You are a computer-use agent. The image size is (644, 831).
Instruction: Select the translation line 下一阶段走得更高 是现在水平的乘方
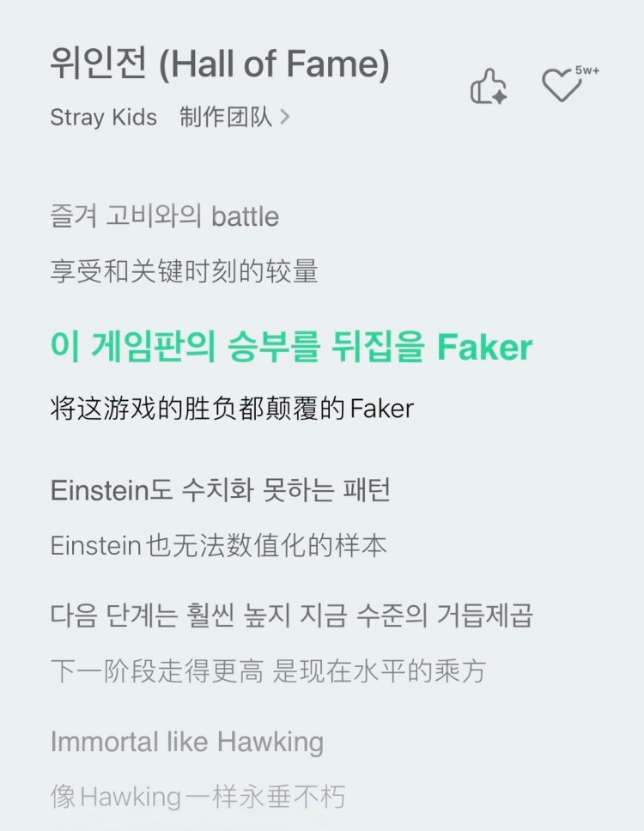tap(268, 670)
